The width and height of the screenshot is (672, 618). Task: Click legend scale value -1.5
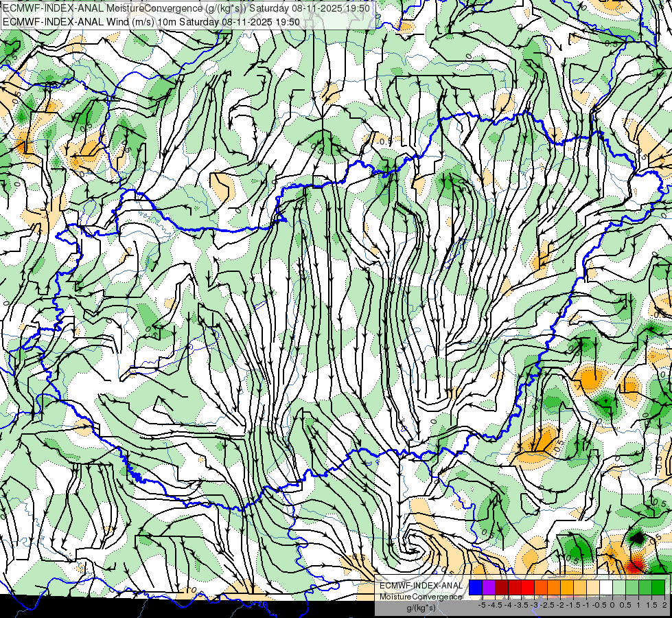pyautogui.click(x=574, y=605)
